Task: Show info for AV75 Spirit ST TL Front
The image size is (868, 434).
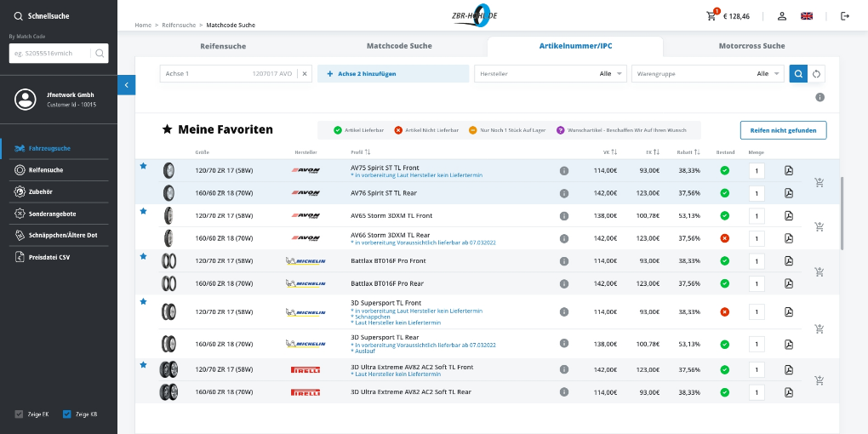Action: tap(564, 171)
